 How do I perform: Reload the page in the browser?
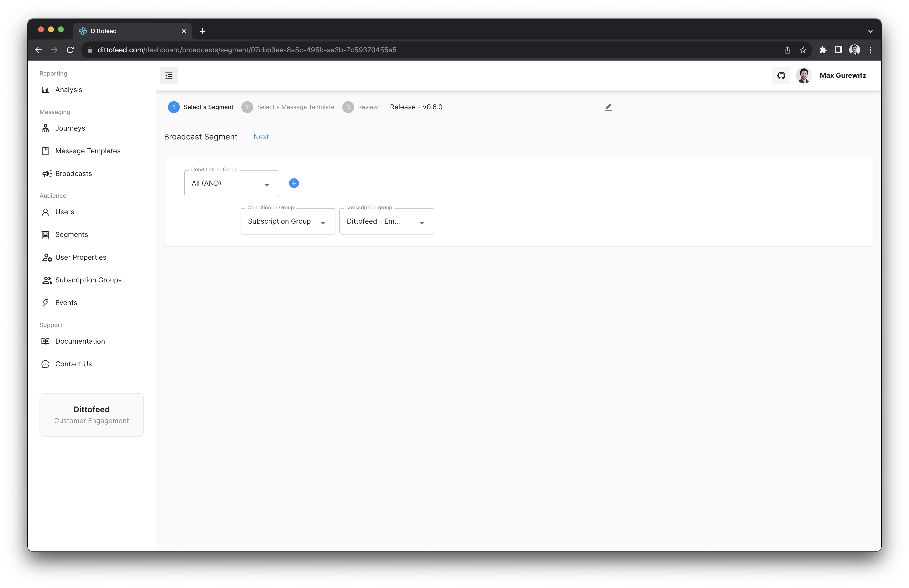coord(70,50)
